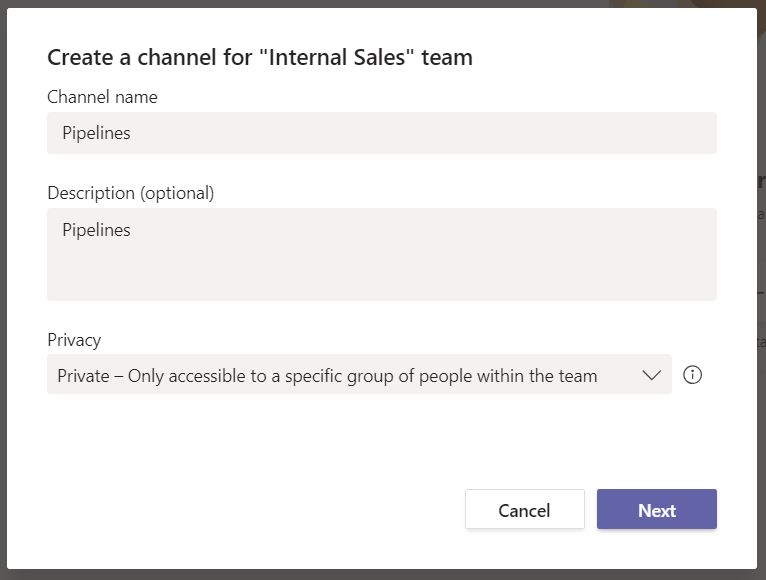The height and width of the screenshot is (580, 766).
Task: Select the "Description (optional)" label
Action: 130,193
